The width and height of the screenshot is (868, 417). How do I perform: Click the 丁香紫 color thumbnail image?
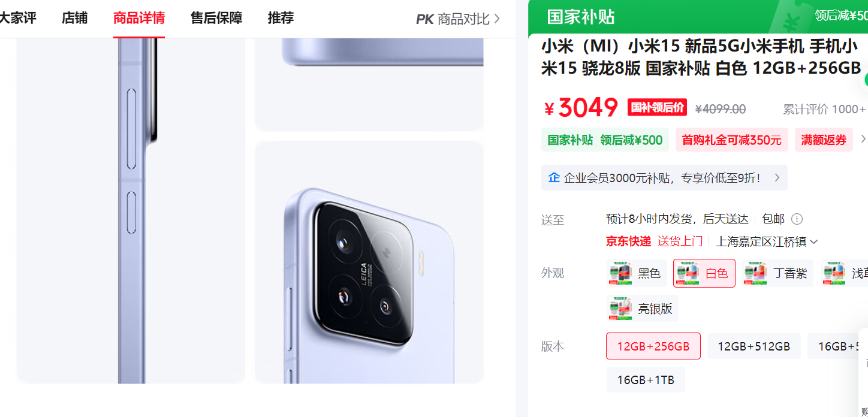pyautogui.click(x=755, y=273)
